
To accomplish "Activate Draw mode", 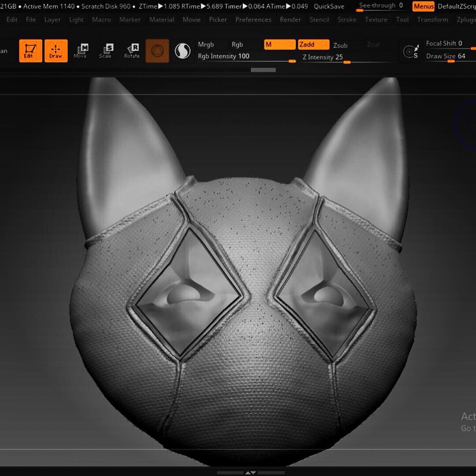I will point(56,50).
